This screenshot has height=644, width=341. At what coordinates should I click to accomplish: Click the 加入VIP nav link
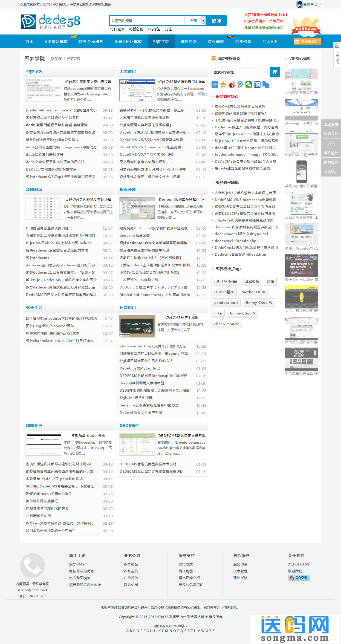click(x=270, y=42)
